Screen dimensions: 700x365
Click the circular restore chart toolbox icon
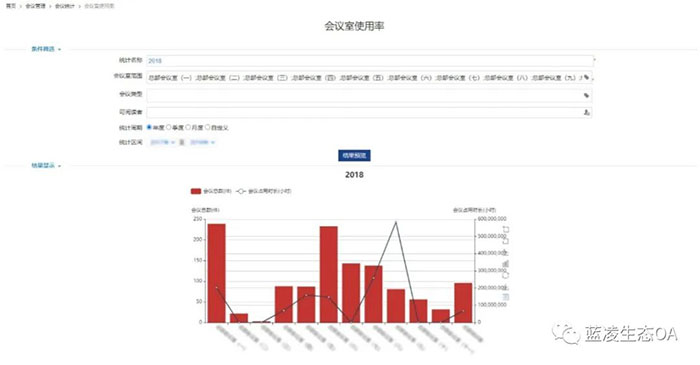(x=506, y=275)
